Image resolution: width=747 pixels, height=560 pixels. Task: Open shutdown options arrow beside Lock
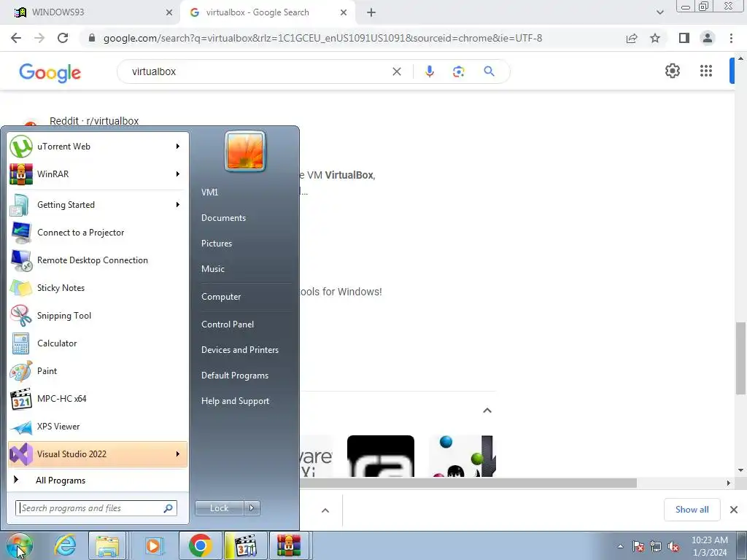pyautogui.click(x=252, y=508)
